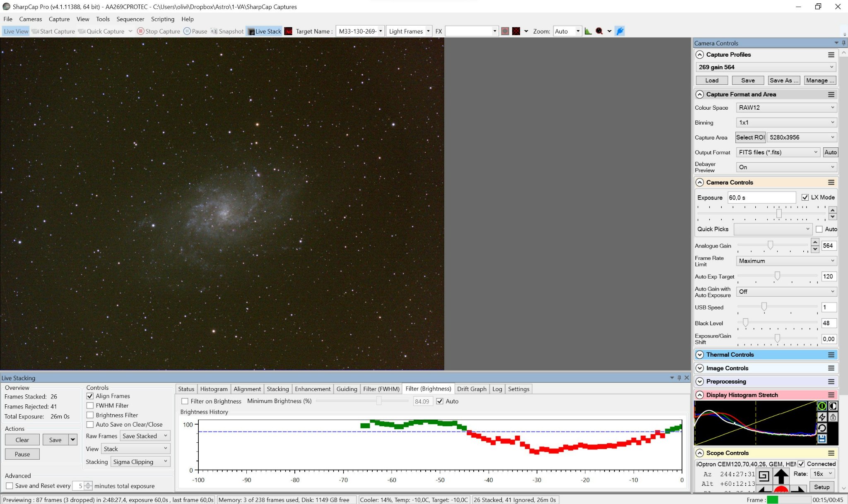
Task: Close the Live Stacking panel
Action: (x=687, y=378)
